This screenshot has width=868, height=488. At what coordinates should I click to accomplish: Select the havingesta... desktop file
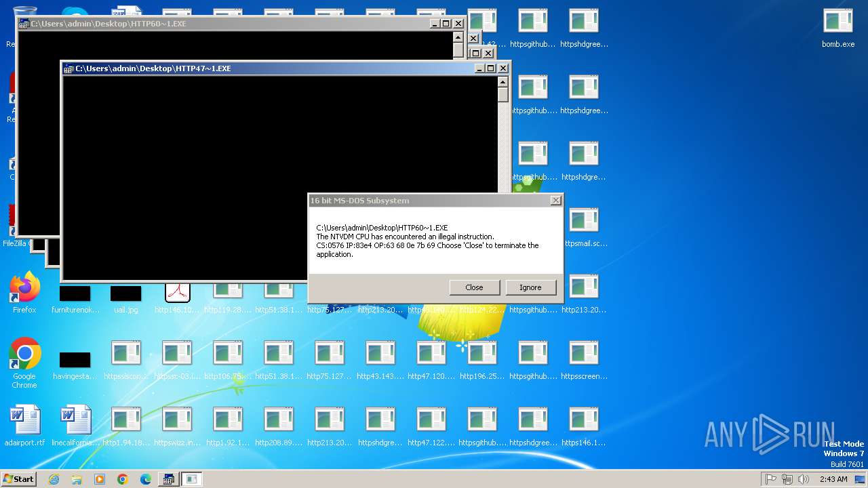click(75, 366)
